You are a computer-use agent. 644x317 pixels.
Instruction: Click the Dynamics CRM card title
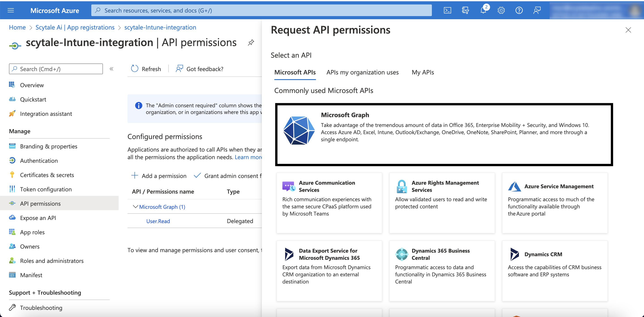click(x=543, y=254)
